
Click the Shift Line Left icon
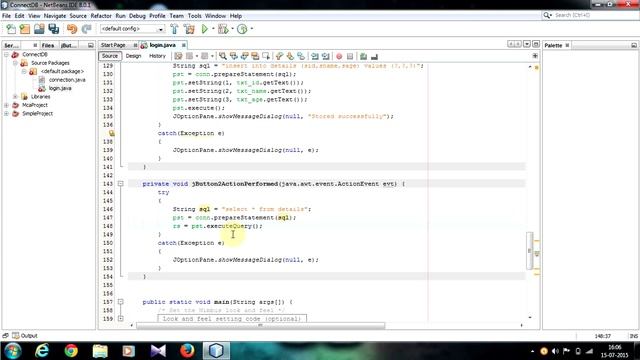[x=315, y=56]
